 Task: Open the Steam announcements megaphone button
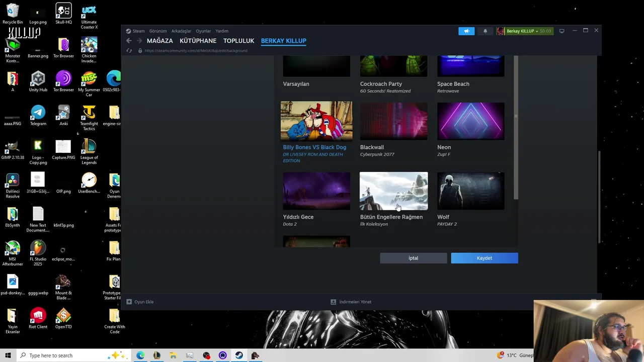click(466, 31)
